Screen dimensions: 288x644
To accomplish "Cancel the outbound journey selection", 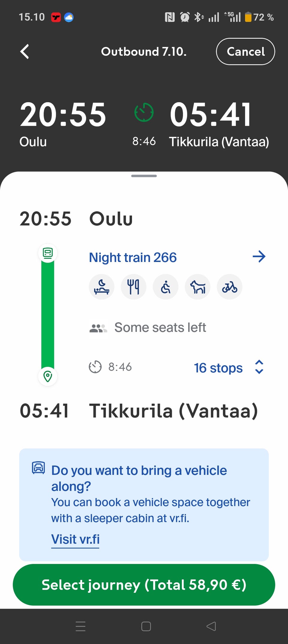I will (245, 52).
